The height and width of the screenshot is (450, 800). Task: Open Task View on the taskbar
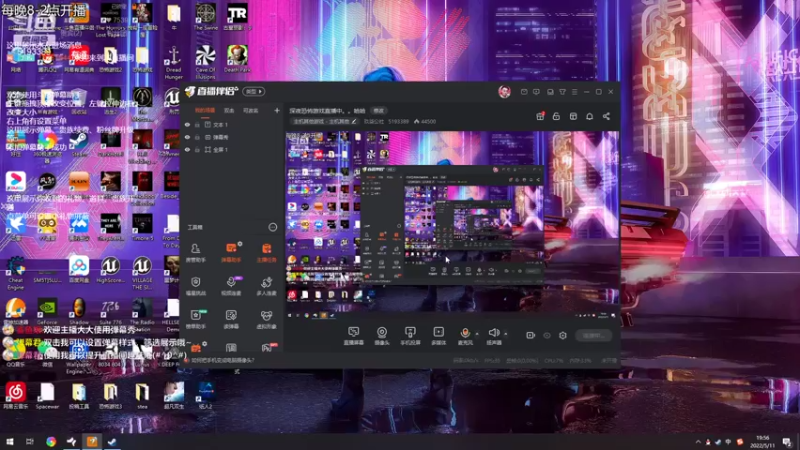point(30,441)
